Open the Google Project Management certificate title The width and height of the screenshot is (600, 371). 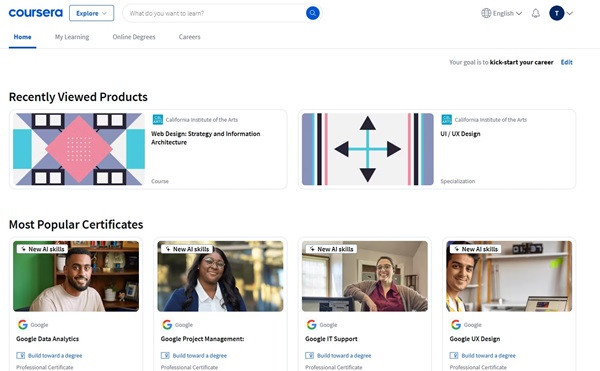pyautogui.click(x=202, y=339)
